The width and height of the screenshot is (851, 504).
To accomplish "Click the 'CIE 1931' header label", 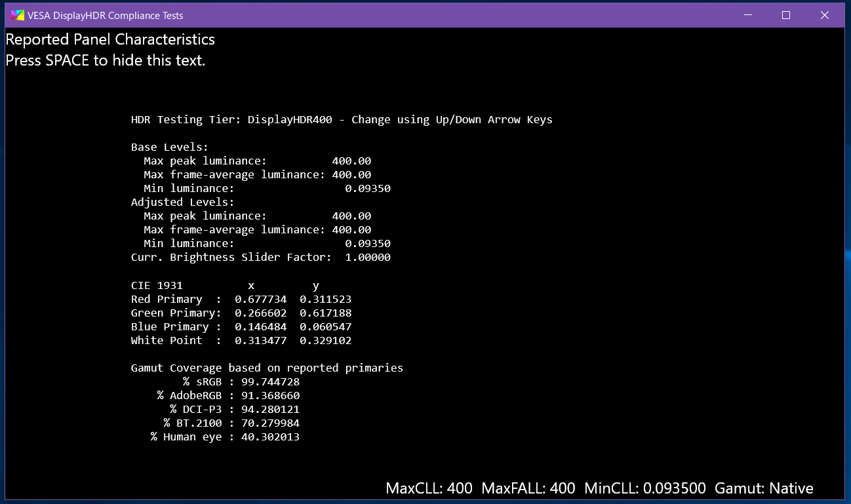I will pos(157,286).
